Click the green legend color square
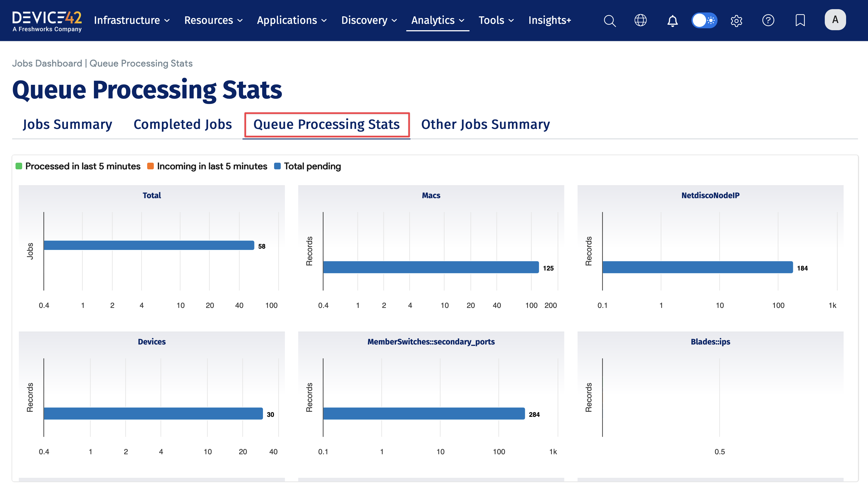The image size is (868, 490). (19, 166)
